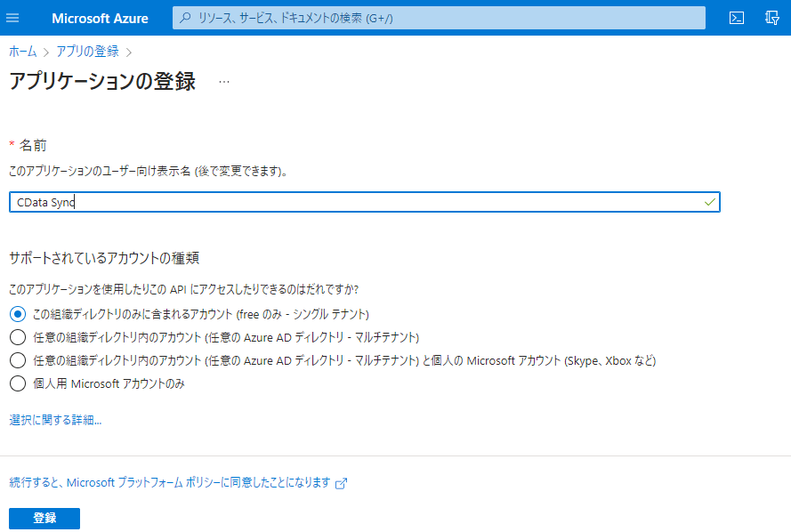Open the hamburger portal menu

pyautogui.click(x=12, y=18)
